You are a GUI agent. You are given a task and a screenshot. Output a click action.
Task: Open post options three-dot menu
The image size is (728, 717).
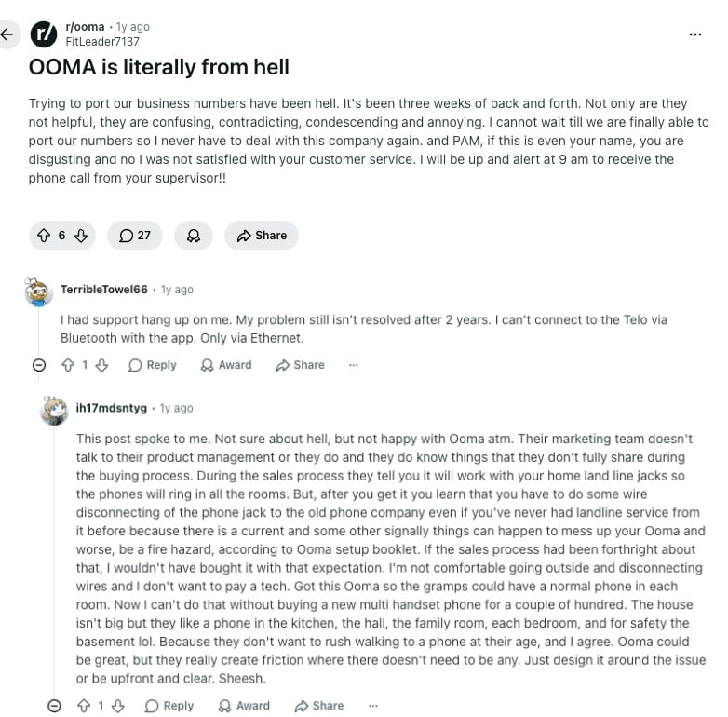tap(695, 34)
